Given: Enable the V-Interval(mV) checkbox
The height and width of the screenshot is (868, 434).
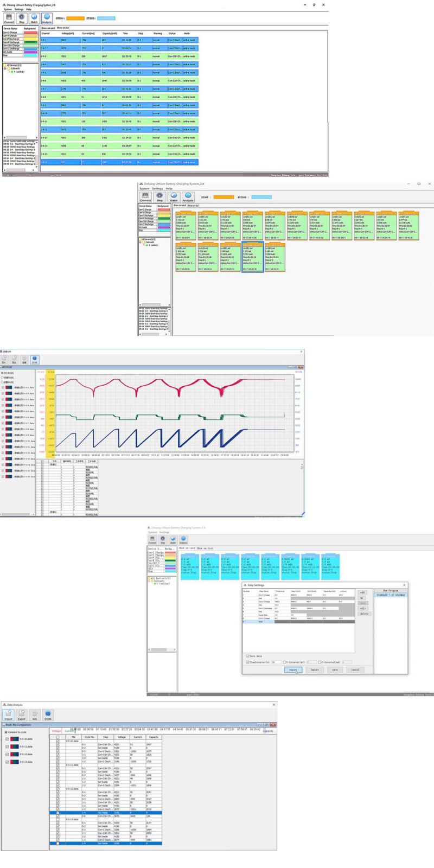Looking at the screenshot, I should [x=284, y=662].
